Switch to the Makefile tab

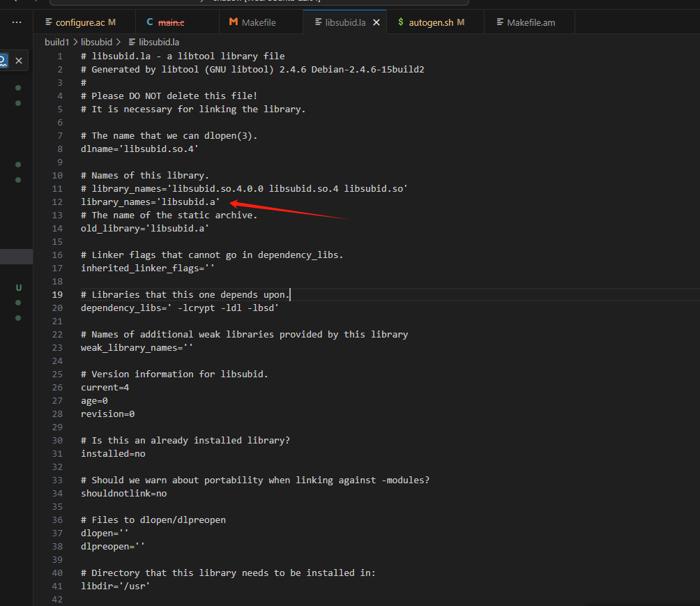[x=259, y=22]
